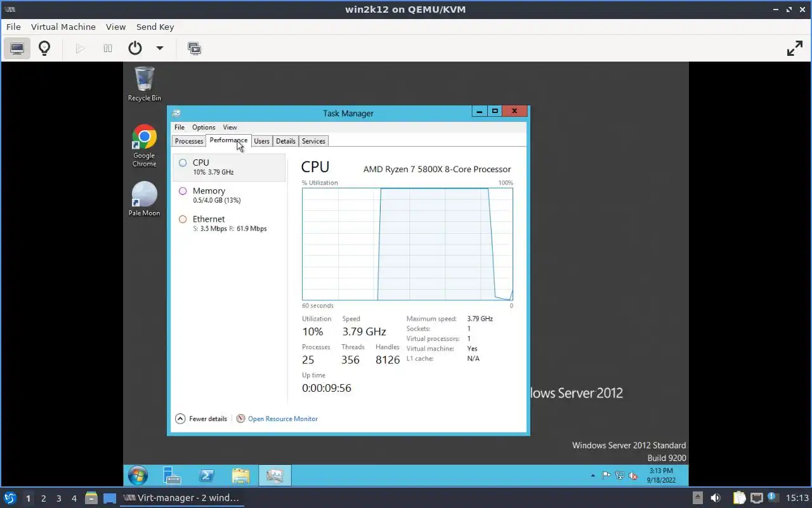812x508 pixels.
Task: Toggle fullscreen view of the VM
Action: point(795,48)
